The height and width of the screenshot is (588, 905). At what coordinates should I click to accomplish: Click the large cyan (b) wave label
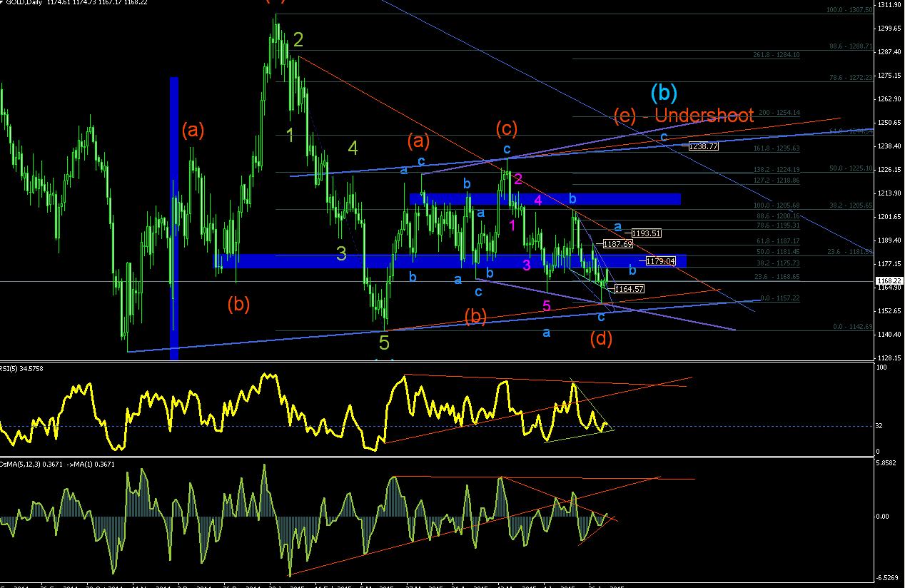(664, 92)
